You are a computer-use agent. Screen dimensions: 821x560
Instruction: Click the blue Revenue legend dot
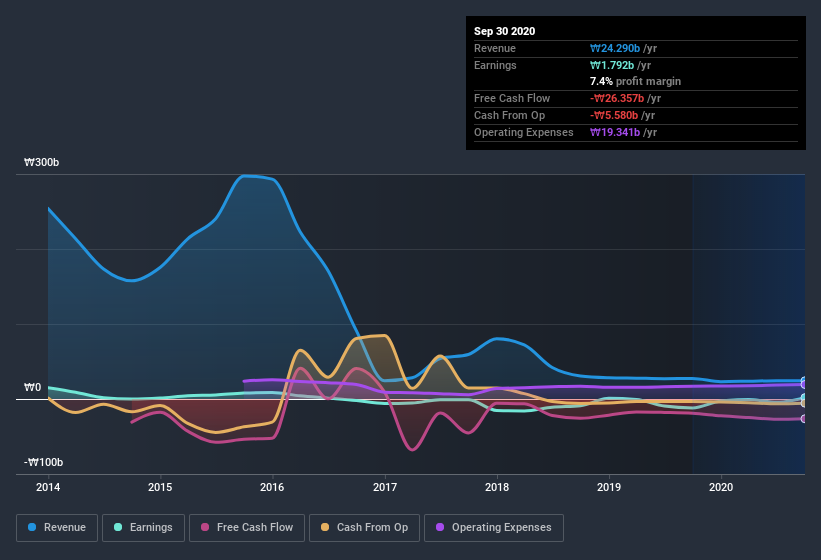click(x=33, y=527)
